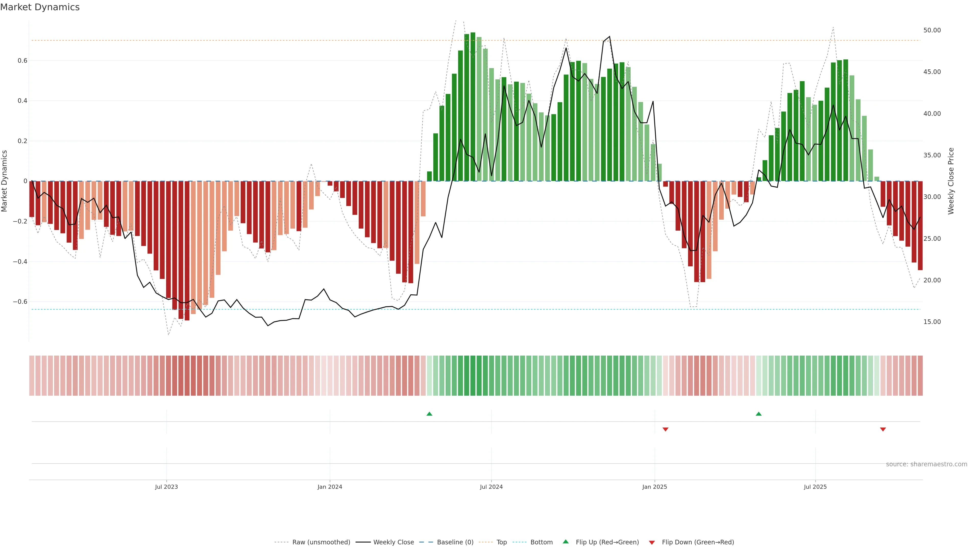980x551 pixels.
Task: Click the Flip Up legend triangle icon
Action: (565, 542)
